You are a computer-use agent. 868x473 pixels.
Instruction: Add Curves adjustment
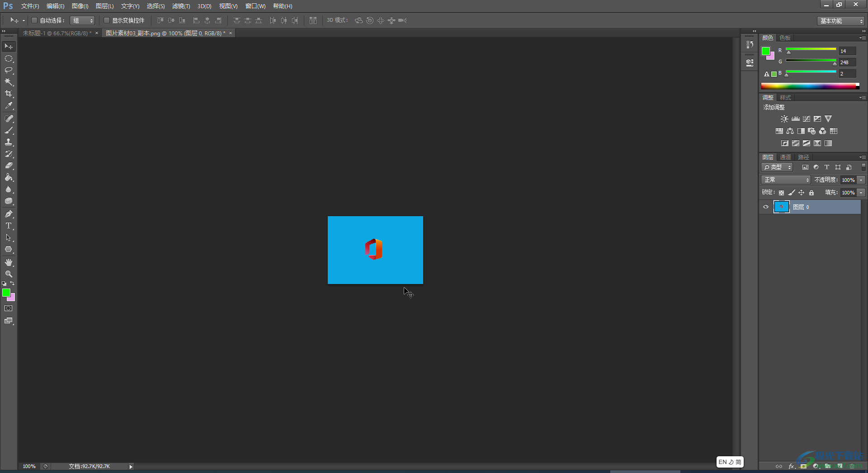[807, 119]
